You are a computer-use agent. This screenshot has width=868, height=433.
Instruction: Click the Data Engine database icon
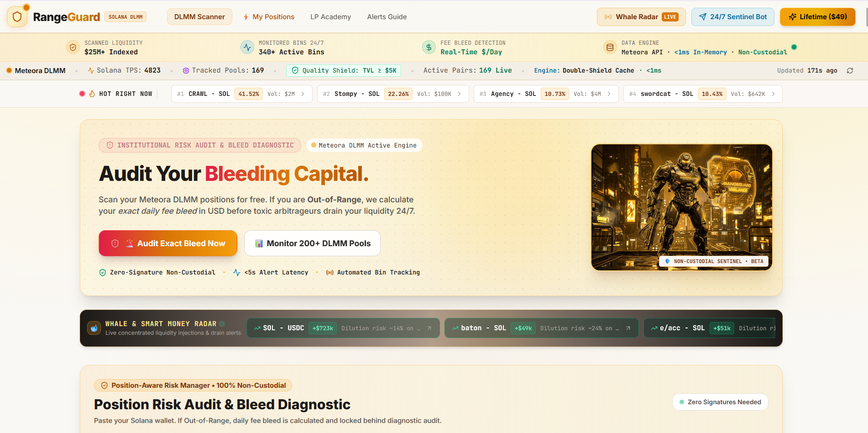point(610,47)
